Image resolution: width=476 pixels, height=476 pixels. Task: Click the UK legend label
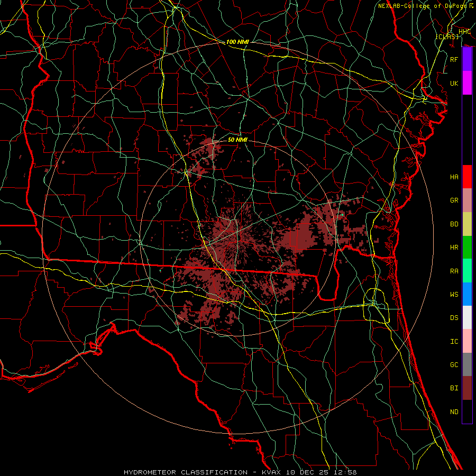[454, 83]
